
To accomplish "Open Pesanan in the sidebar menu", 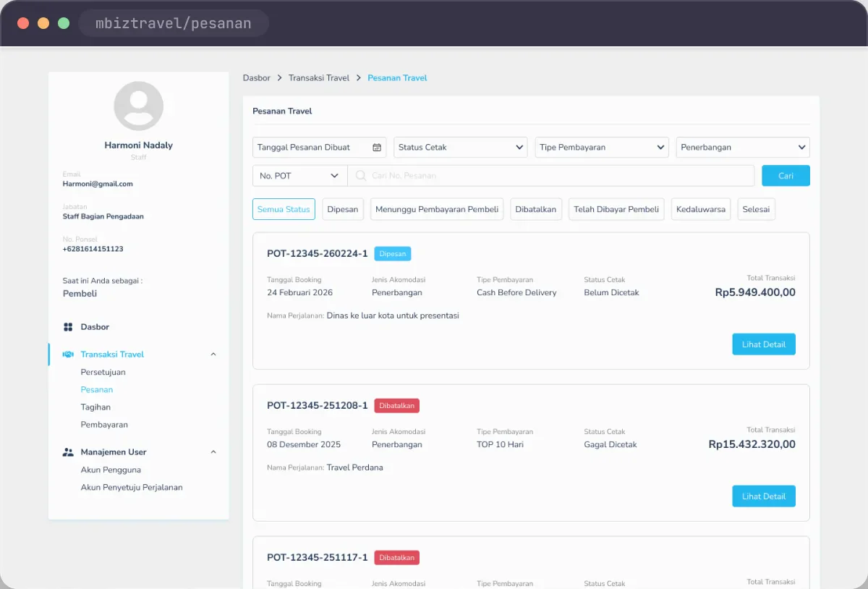I will 97,390.
